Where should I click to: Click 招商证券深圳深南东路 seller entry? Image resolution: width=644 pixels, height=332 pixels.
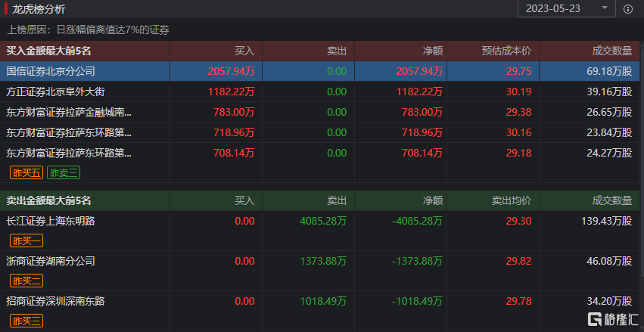(55, 301)
